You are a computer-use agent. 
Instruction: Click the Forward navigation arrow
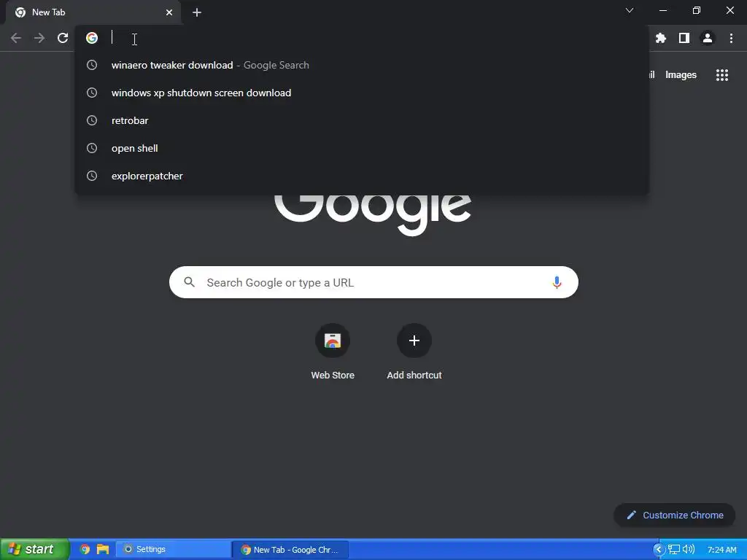pyautogui.click(x=39, y=38)
